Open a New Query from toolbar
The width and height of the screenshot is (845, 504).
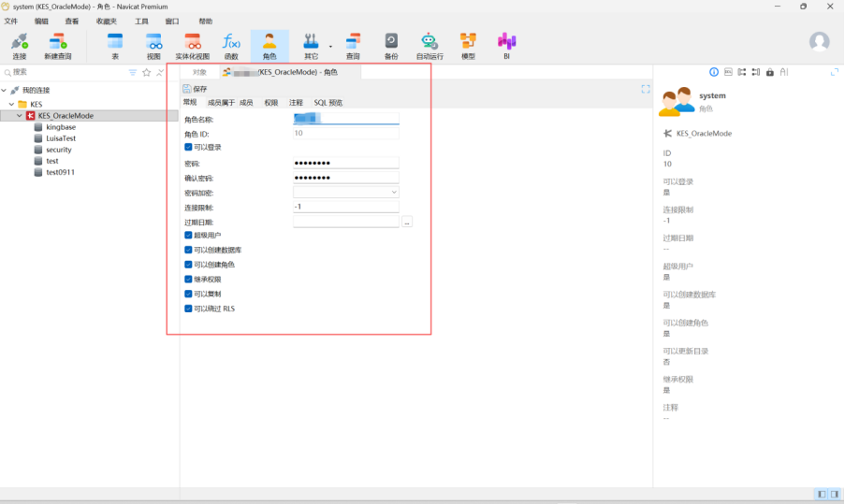click(x=58, y=45)
